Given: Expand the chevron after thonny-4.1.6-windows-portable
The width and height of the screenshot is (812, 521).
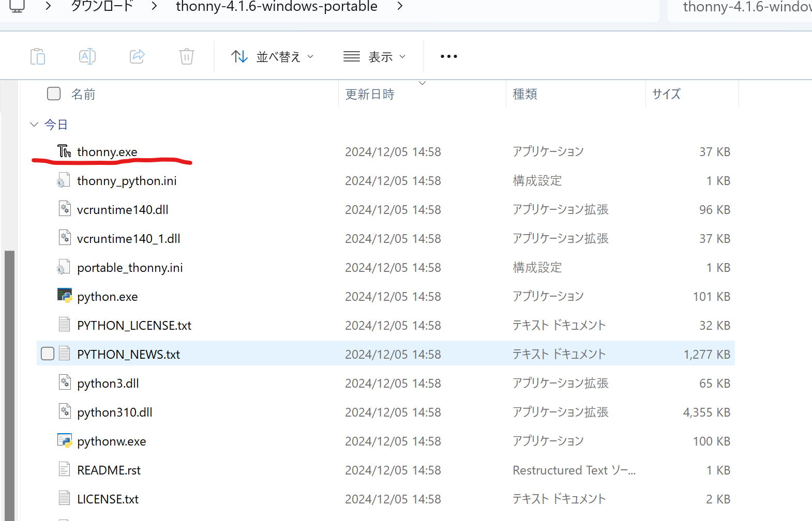Looking at the screenshot, I should (400, 6).
